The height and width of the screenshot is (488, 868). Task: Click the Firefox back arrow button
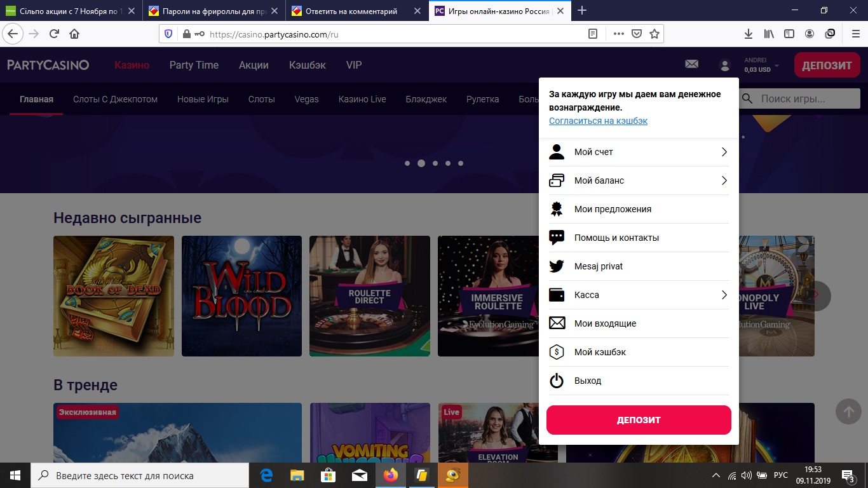[13, 34]
